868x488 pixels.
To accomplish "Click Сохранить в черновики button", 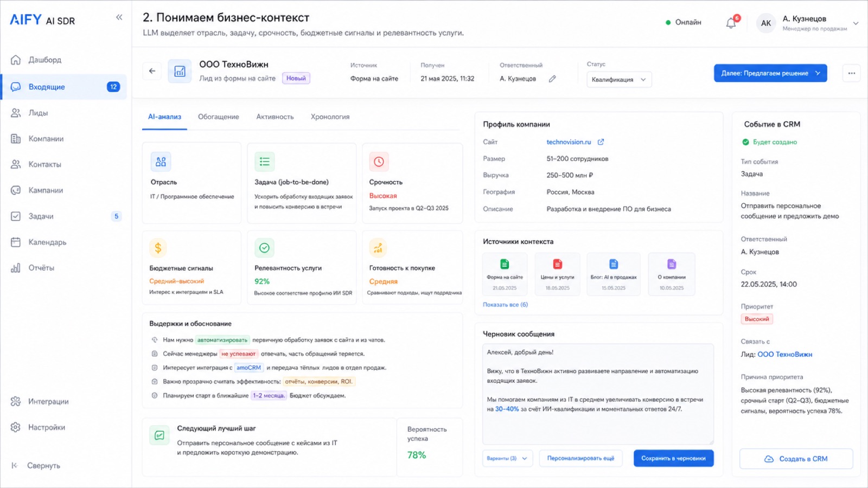I will pyautogui.click(x=673, y=458).
